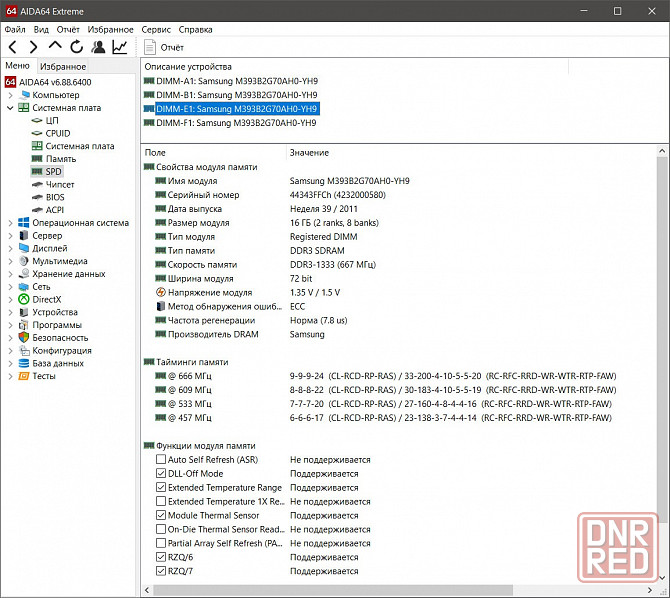Click the Значение column header
670x598 pixels.
(309, 153)
